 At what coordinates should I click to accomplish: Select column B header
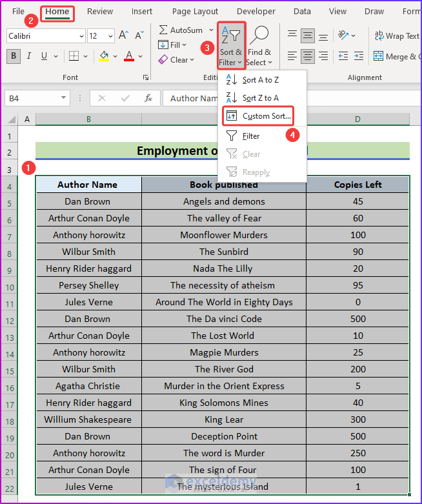88,119
